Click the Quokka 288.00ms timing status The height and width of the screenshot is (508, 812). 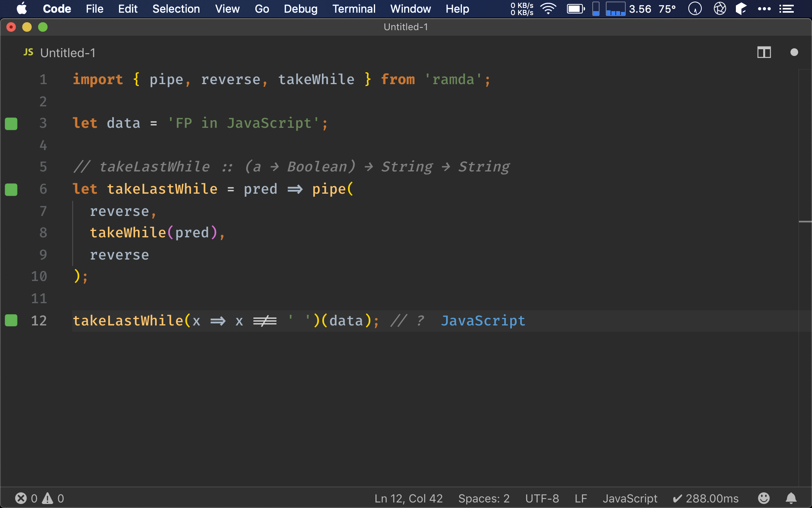coord(706,498)
